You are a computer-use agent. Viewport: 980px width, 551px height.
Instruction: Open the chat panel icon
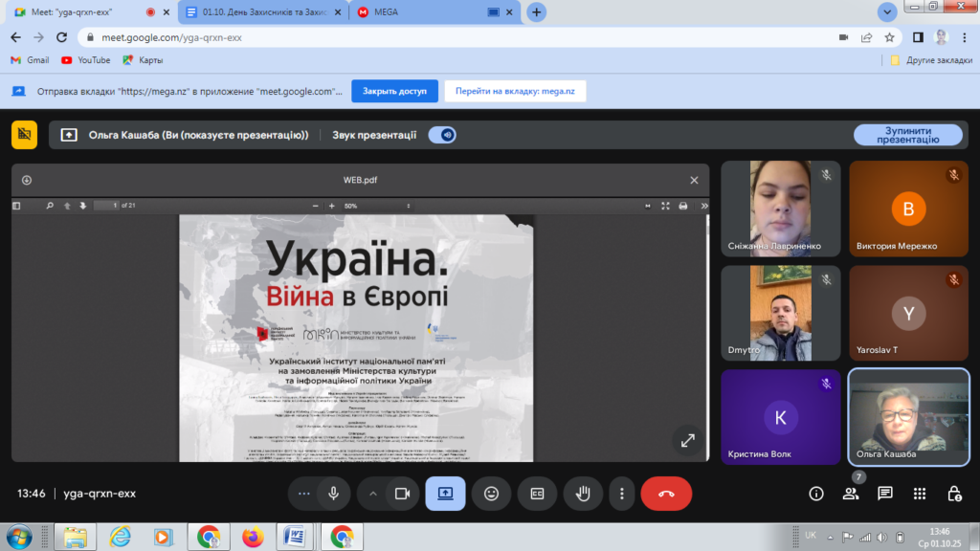click(x=885, y=494)
